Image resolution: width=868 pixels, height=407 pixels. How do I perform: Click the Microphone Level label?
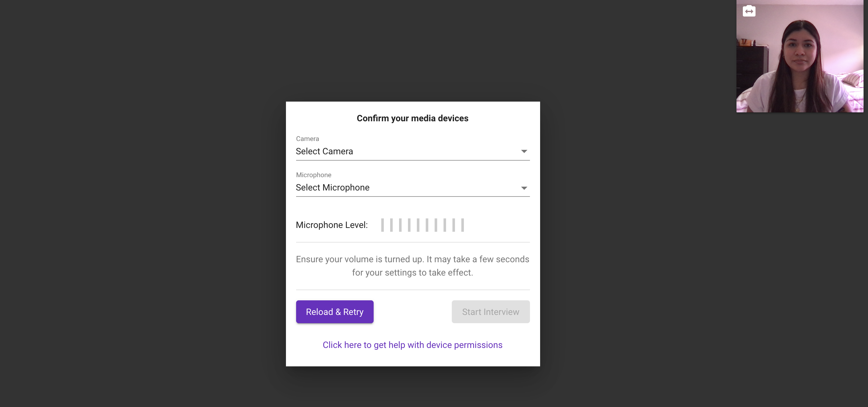[332, 225]
